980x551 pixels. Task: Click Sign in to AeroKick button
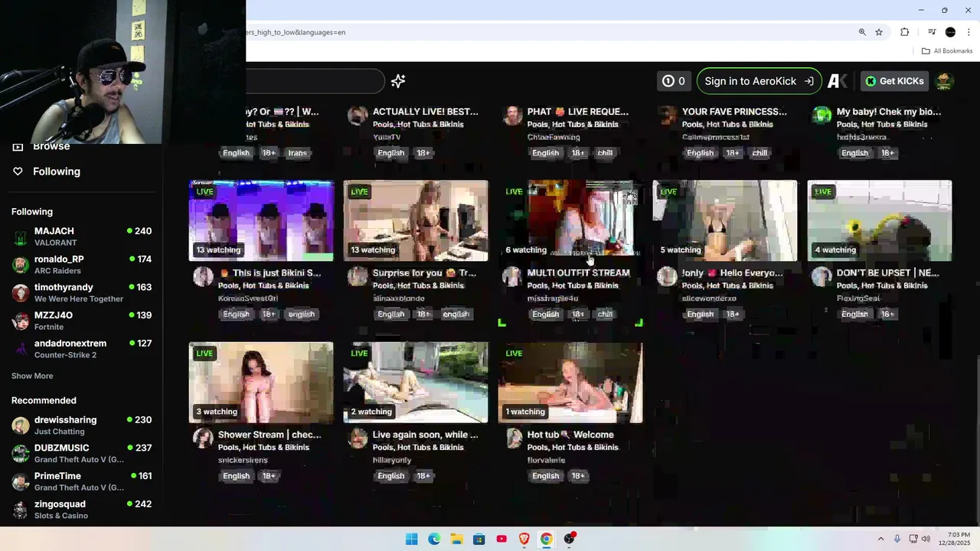[759, 81]
